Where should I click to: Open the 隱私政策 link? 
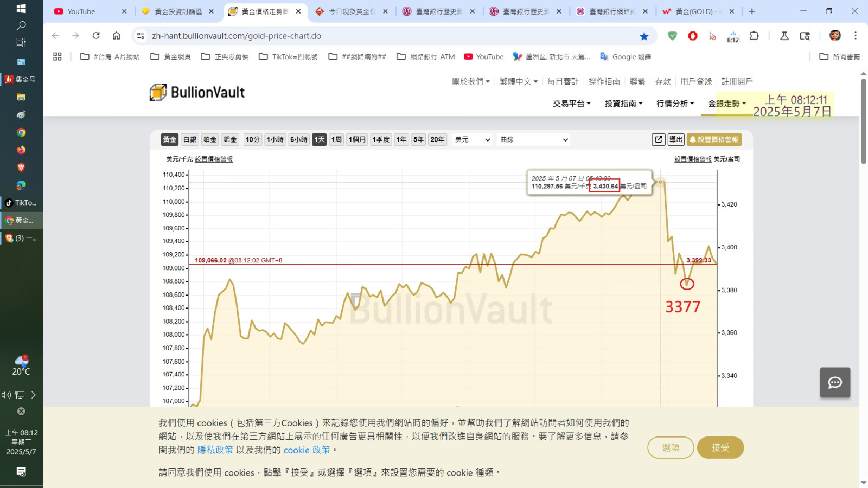pos(215,450)
